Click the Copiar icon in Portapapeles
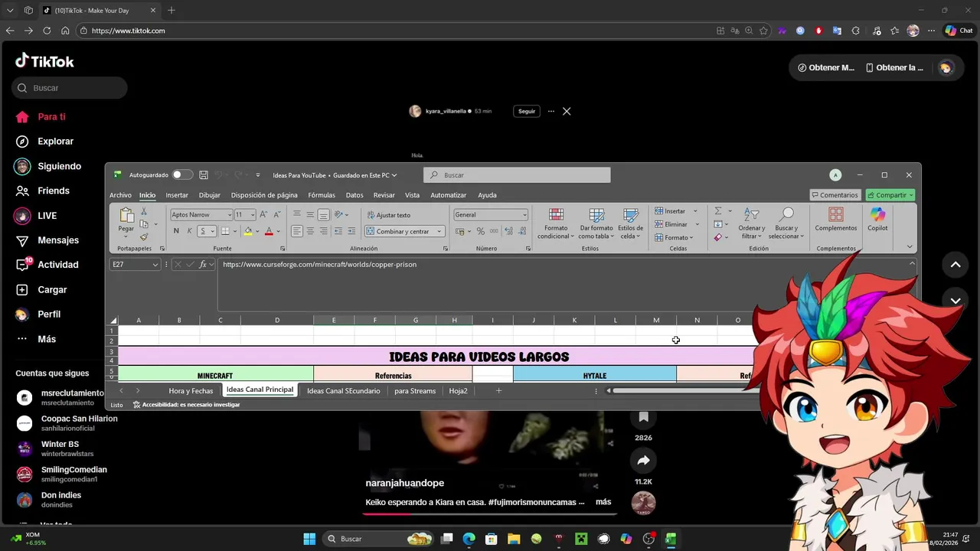 click(x=144, y=224)
